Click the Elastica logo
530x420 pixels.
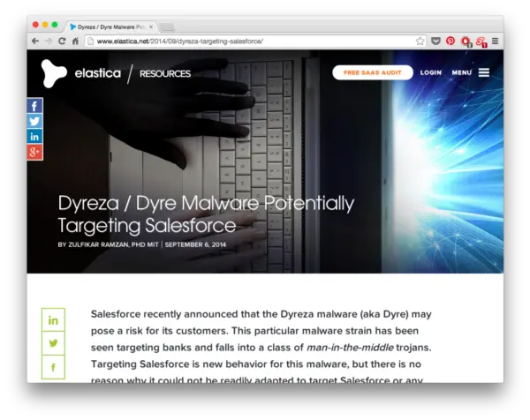[x=54, y=73]
